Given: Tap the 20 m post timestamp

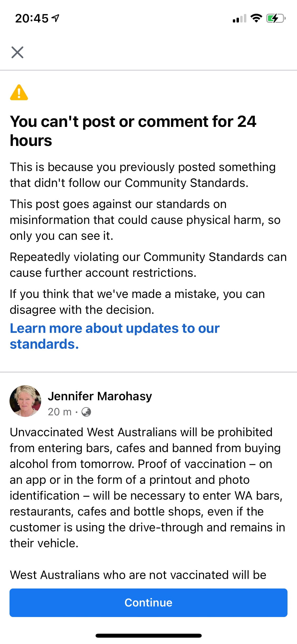Looking at the screenshot, I should tap(60, 412).
